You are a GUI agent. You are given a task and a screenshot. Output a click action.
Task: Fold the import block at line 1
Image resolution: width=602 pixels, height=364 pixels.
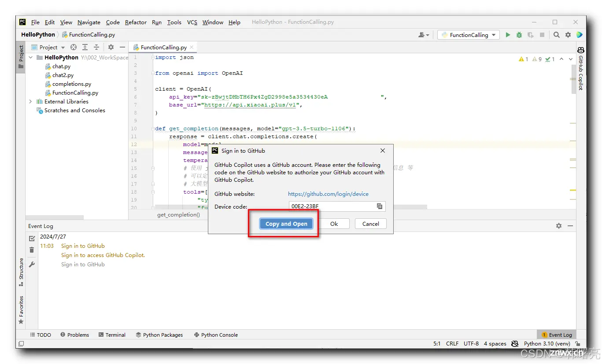[152, 57]
